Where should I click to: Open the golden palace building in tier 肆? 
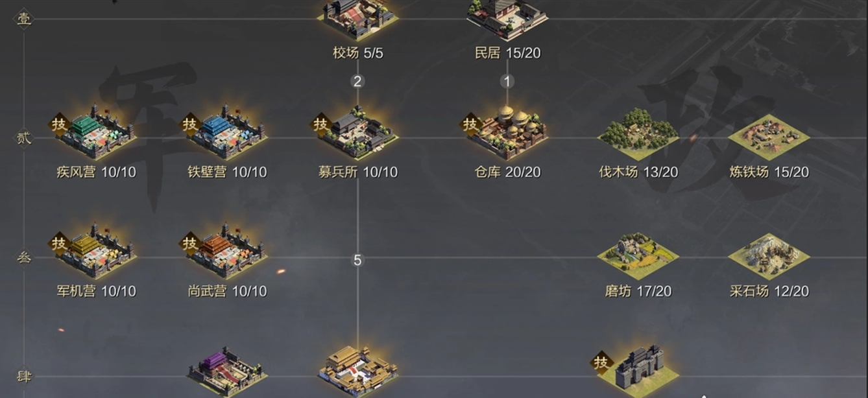point(358,371)
